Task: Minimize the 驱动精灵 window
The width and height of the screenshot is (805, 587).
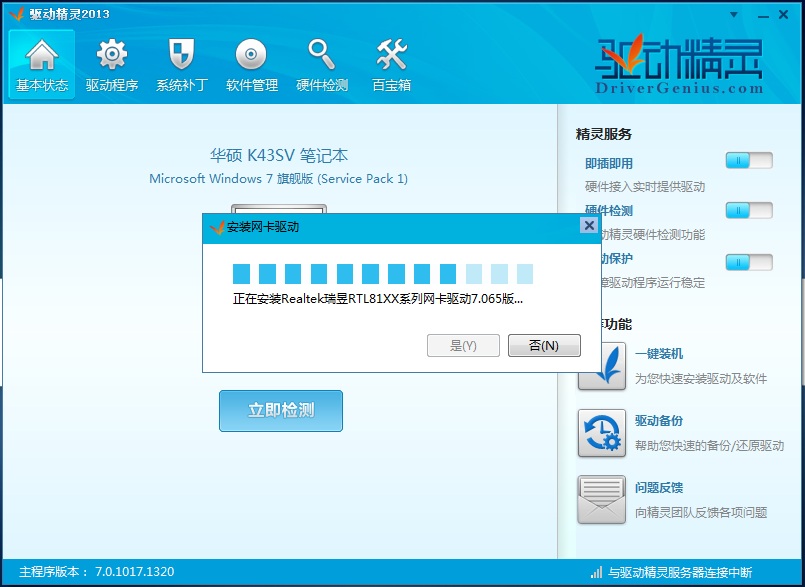Action: tap(763, 15)
